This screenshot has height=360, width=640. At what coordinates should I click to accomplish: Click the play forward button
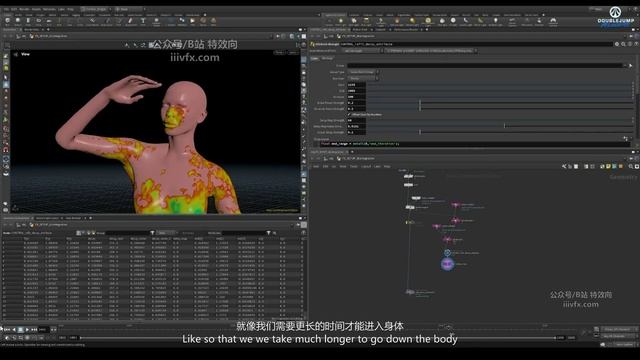[x=27, y=329]
